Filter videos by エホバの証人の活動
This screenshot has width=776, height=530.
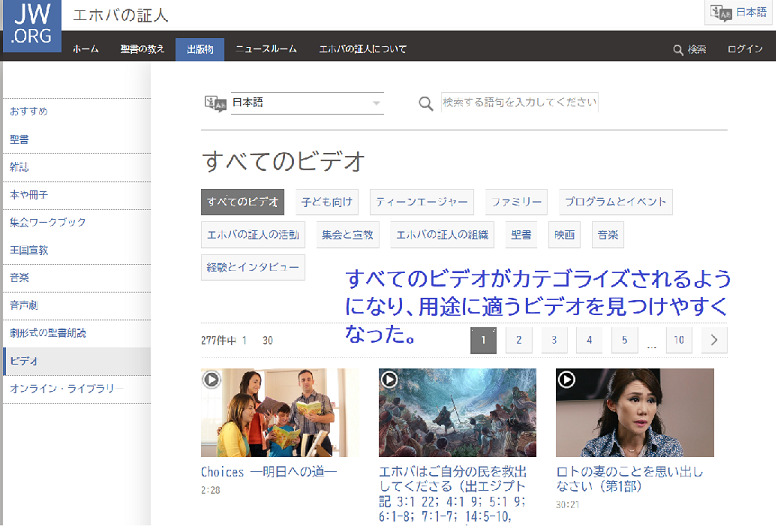pyautogui.click(x=253, y=235)
